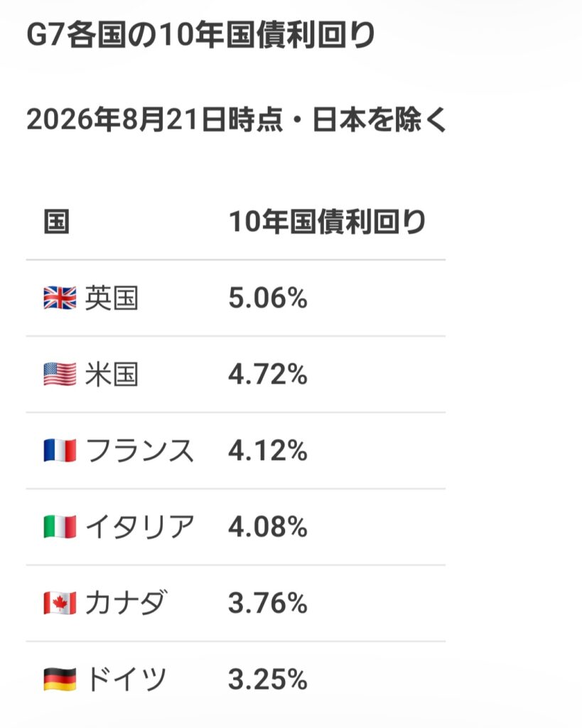Image resolution: width=582 pixels, height=728 pixels.
Task: Click the UK flag icon
Action: pos(60,298)
